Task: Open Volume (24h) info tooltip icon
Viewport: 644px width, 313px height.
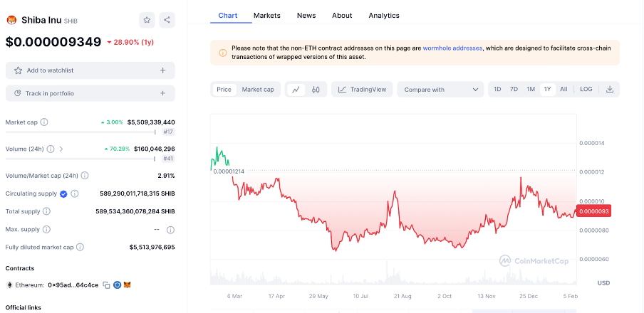Action: (51, 149)
